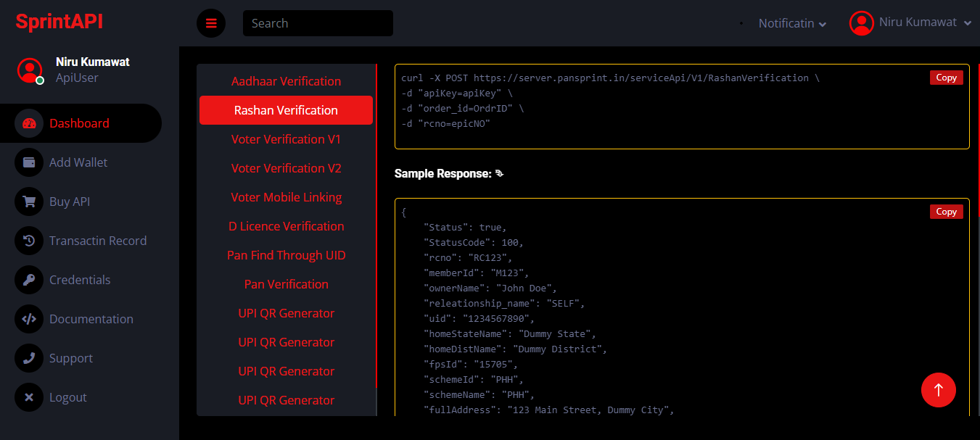Image resolution: width=980 pixels, height=440 pixels.
Task: Select the Pan Verification tab
Action: (x=286, y=283)
